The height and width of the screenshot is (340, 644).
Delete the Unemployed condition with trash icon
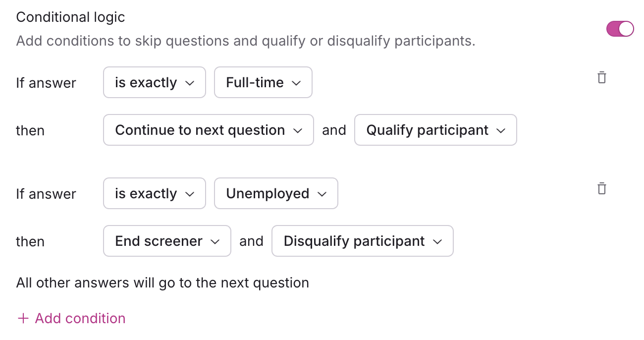pyautogui.click(x=602, y=189)
